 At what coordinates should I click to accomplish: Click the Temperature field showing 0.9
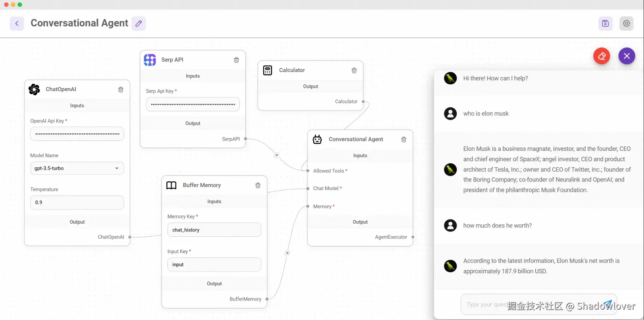[77, 202]
